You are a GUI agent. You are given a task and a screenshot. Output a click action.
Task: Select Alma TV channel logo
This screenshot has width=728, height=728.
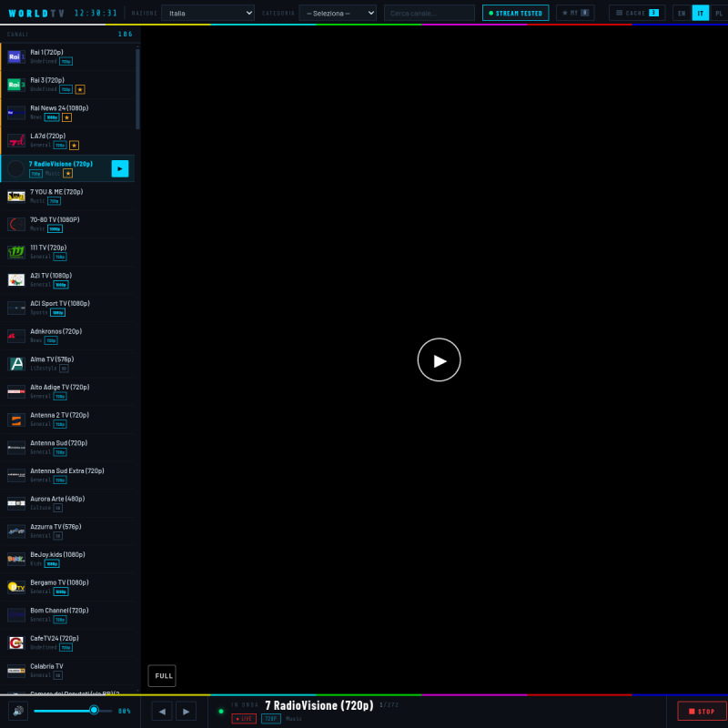tap(16, 363)
